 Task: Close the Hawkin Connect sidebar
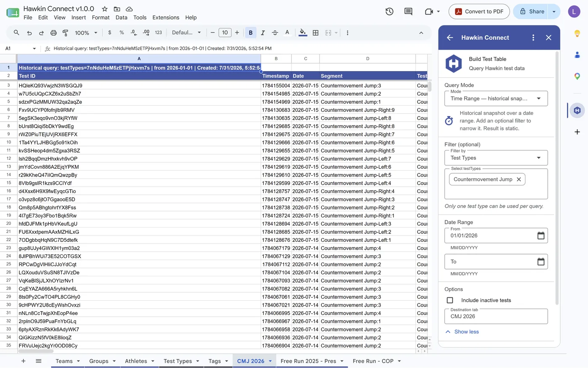click(549, 37)
